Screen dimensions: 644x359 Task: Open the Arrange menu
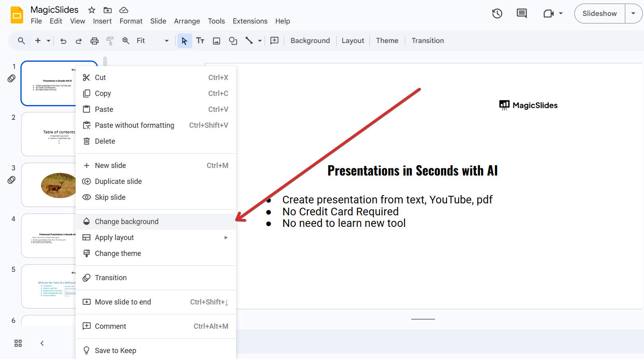point(187,21)
